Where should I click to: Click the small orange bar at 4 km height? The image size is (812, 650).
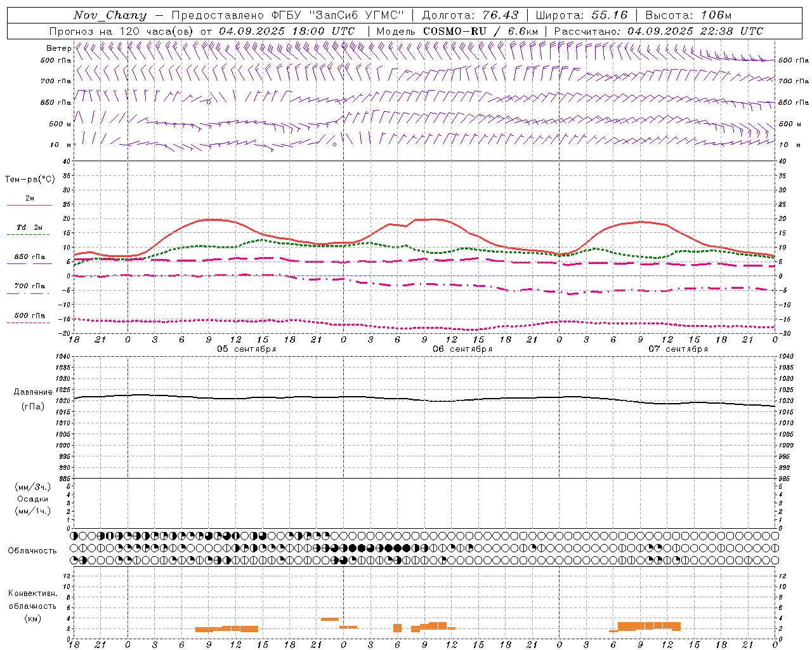[x=329, y=619]
